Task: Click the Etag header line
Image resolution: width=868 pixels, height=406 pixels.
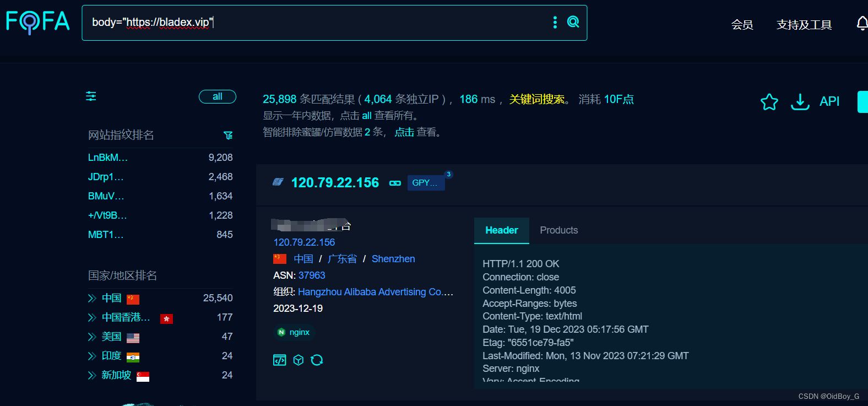Action: coord(528,343)
